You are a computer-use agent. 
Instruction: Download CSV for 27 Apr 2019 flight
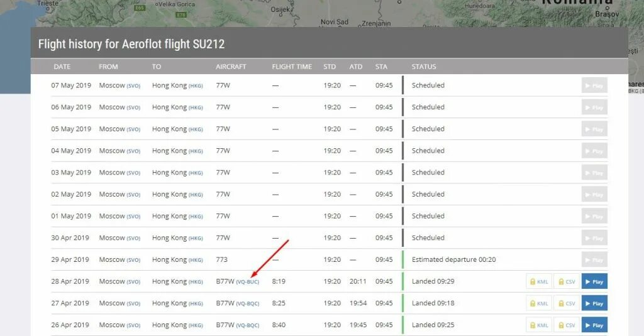click(x=567, y=303)
